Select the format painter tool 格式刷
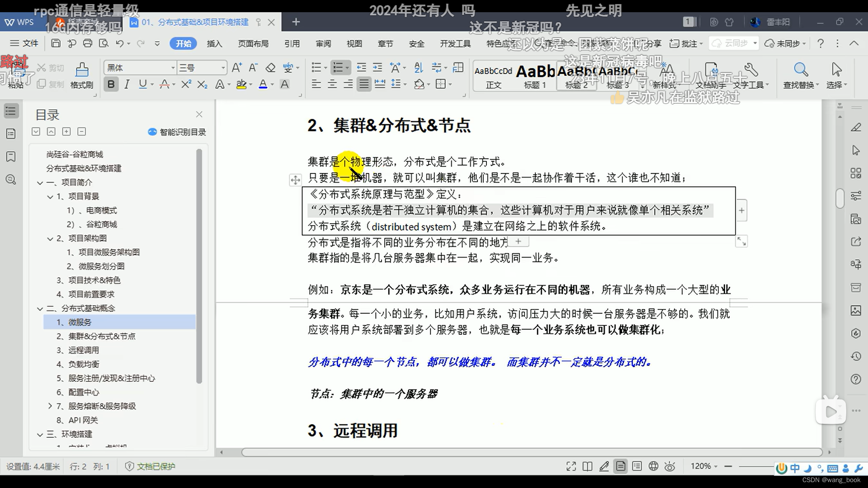This screenshot has width=868, height=488. tap(81, 75)
